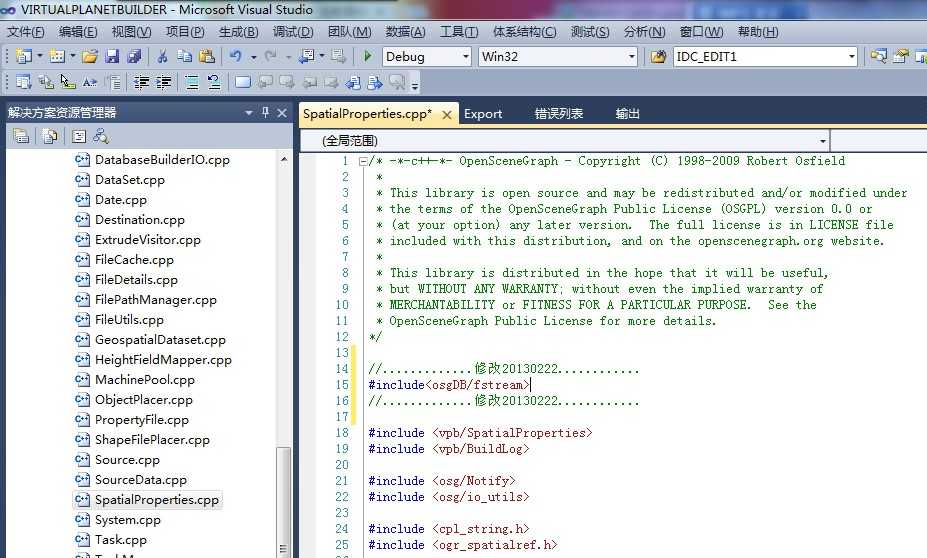Select FilePathManager.cpp in the file tree
This screenshot has height=558, width=927.
pyautogui.click(x=155, y=300)
